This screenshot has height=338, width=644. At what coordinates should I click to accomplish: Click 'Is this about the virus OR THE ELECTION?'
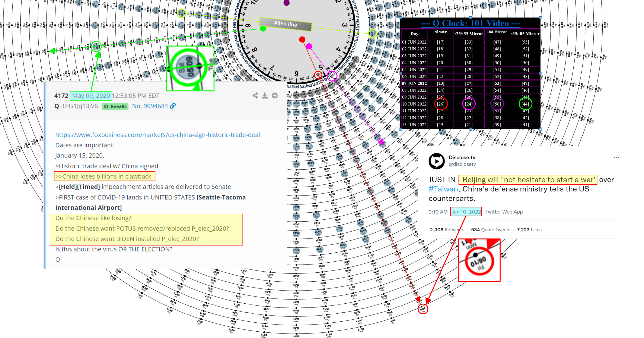tap(114, 249)
